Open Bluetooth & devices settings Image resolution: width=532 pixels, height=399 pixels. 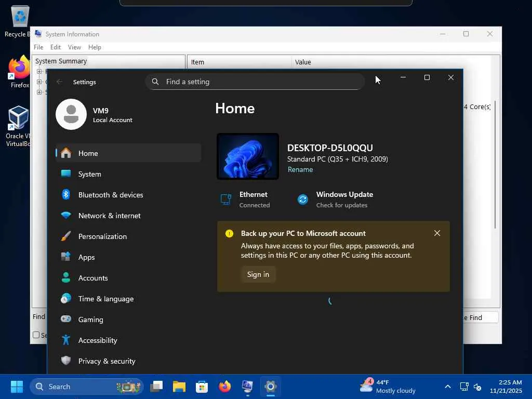coord(128,195)
